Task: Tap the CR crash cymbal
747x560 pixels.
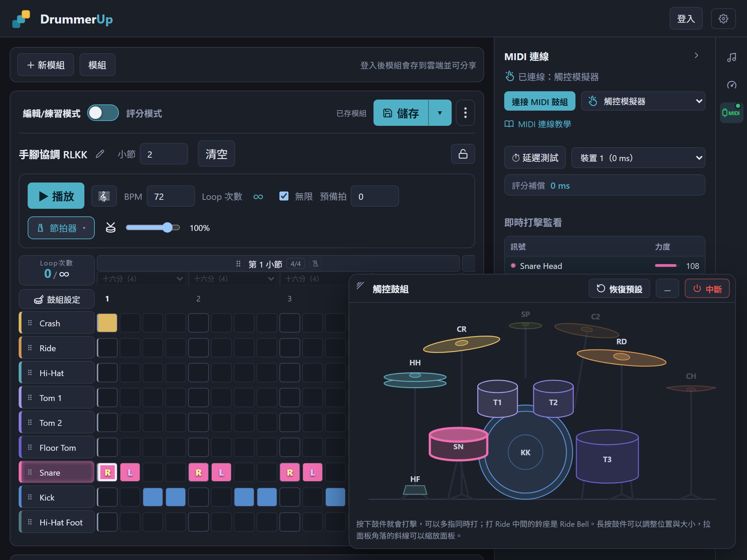Action: [x=461, y=344]
